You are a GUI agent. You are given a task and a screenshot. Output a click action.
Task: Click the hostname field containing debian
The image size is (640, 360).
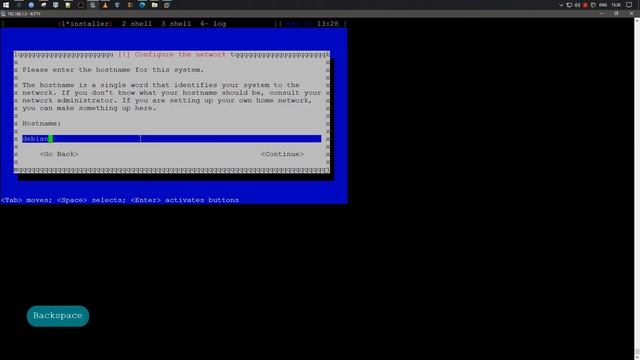click(x=171, y=139)
